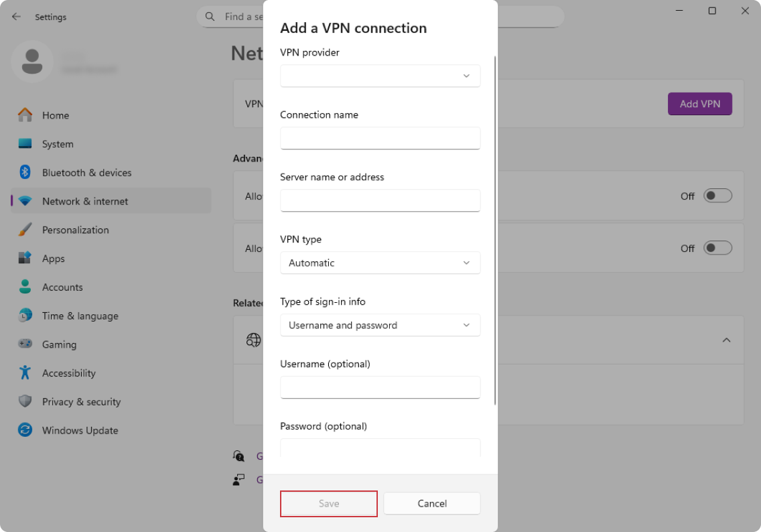The image size is (761, 532).
Task: Go to Time & language settings
Action: tap(80, 316)
